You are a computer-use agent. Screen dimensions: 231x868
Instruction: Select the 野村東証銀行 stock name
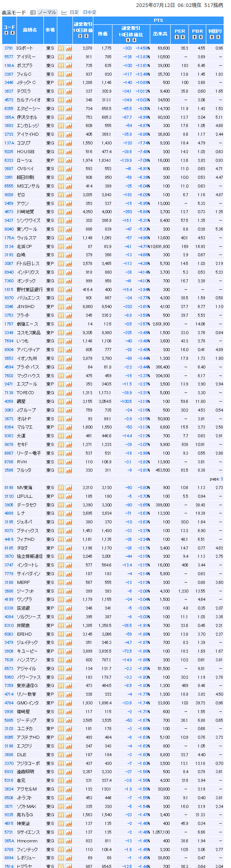(x=30, y=290)
